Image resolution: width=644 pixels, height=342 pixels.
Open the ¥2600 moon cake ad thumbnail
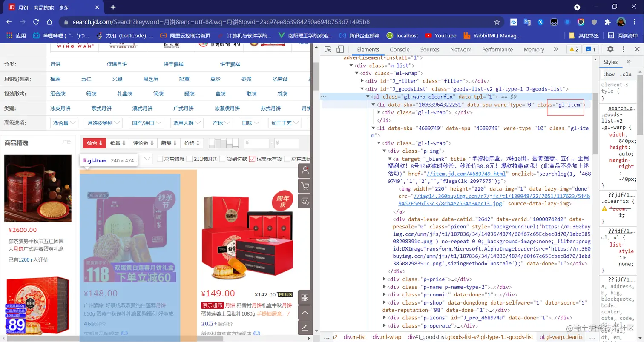[38, 188]
